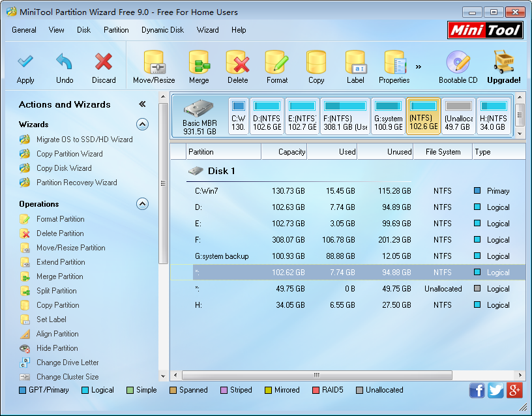Click the Format toolbar icon
Image resolution: width=532 pixels, height=416 pixels.
tap(277, 62)
